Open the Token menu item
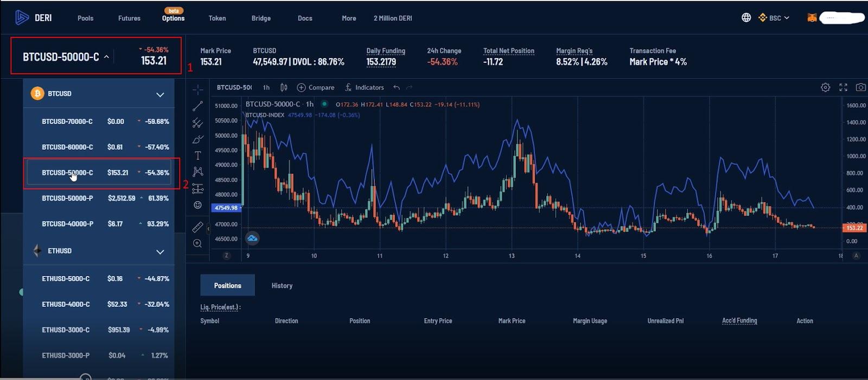The height and width of the screenshot is (380, 868). pyautogui.click(x=217, y=18)
